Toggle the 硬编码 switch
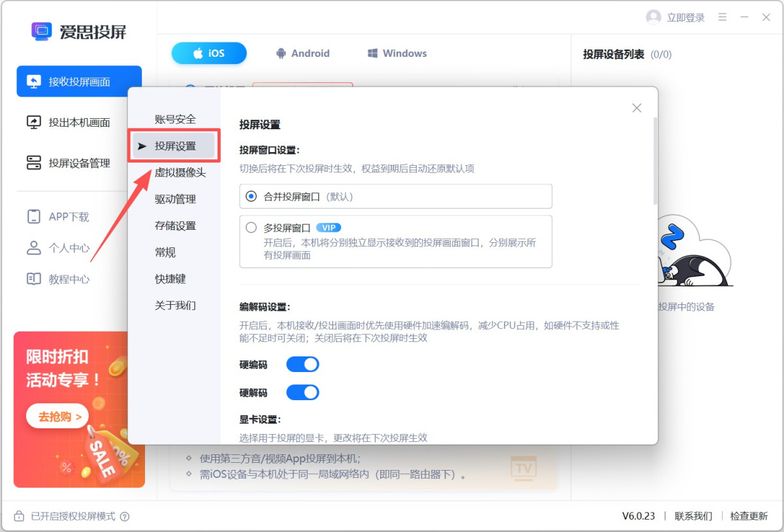 coord(302,364)
